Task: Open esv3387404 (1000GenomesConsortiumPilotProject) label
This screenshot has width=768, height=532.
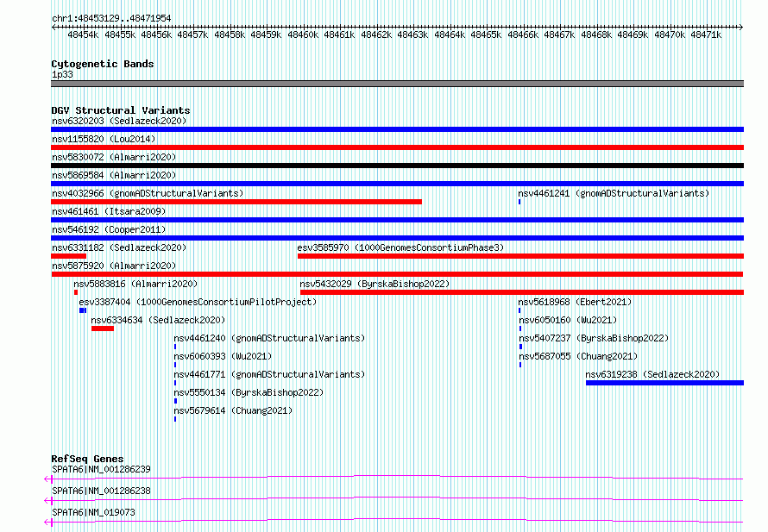Action: coord(198,302)
